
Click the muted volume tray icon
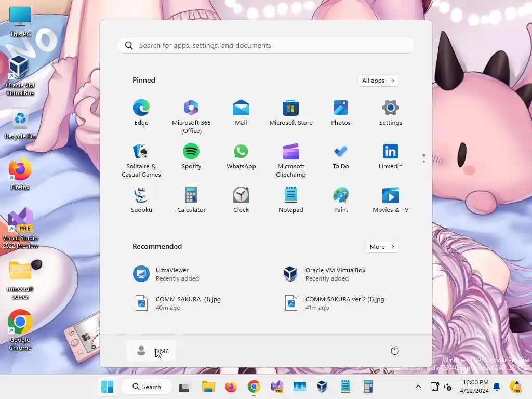pos(448,387)
